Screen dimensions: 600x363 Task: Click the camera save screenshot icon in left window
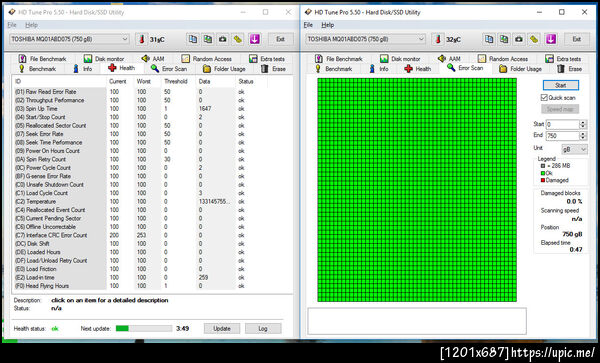(x=223, y=39)
